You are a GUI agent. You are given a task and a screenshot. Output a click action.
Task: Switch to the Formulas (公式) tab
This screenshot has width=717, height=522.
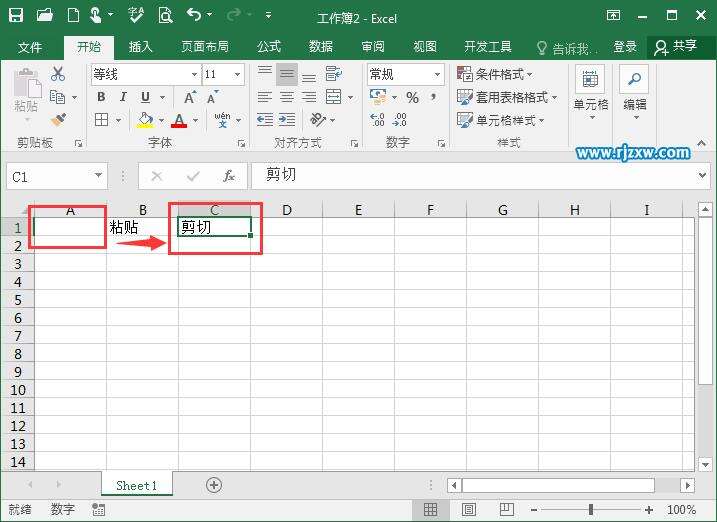pyautogui.click(x=269, y=47)
